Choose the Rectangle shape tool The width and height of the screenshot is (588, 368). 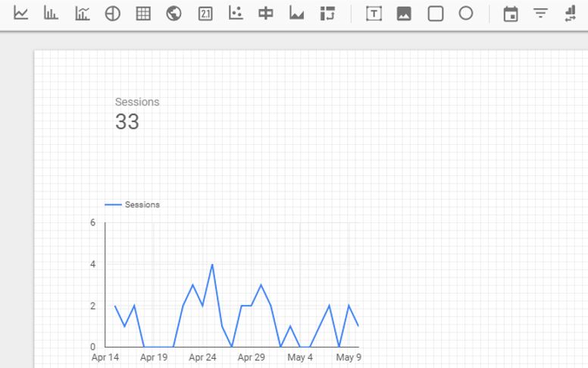[x=436, y=14]
